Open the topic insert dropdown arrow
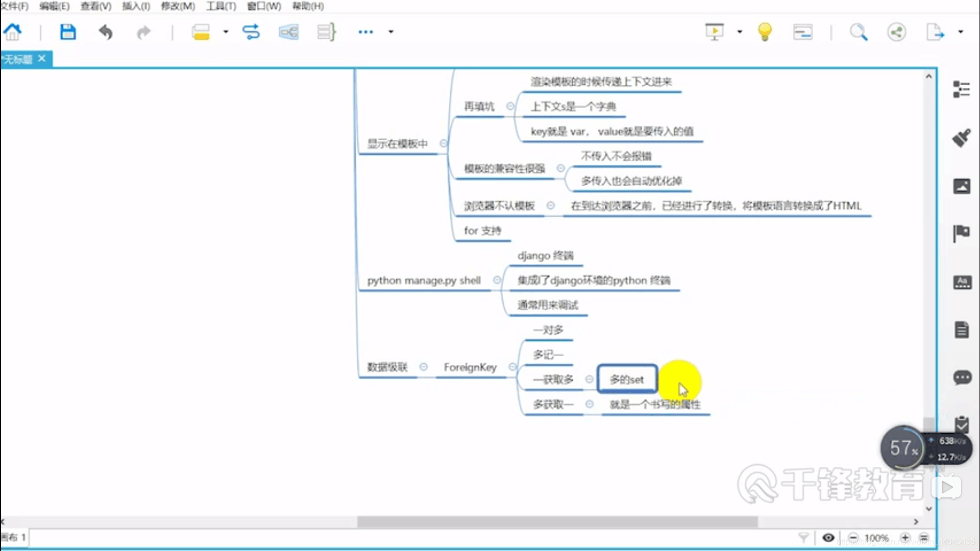This screenshot has width=980, height=551. (x=226, y=32)
